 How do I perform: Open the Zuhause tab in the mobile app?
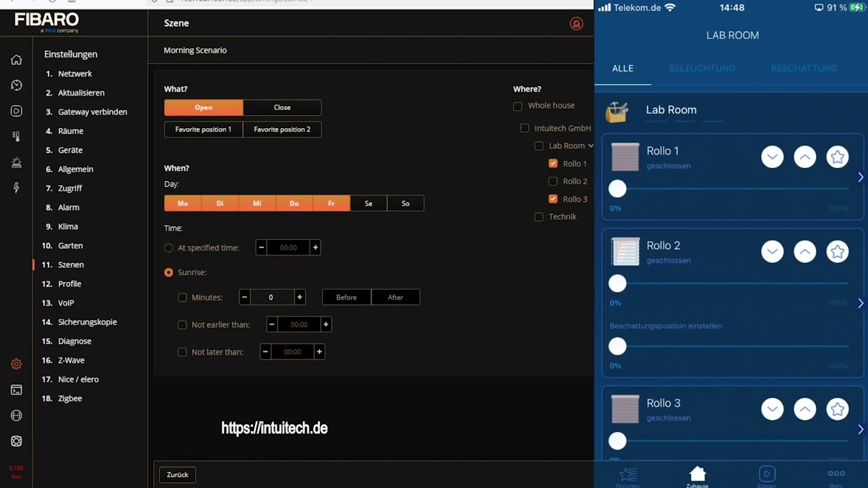click(697, 476)
